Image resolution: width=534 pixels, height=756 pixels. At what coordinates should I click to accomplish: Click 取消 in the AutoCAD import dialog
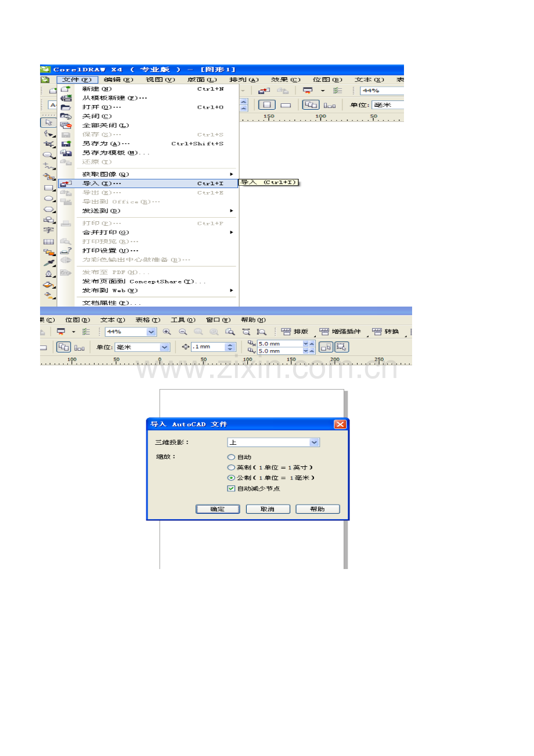(x=268, y=509)
